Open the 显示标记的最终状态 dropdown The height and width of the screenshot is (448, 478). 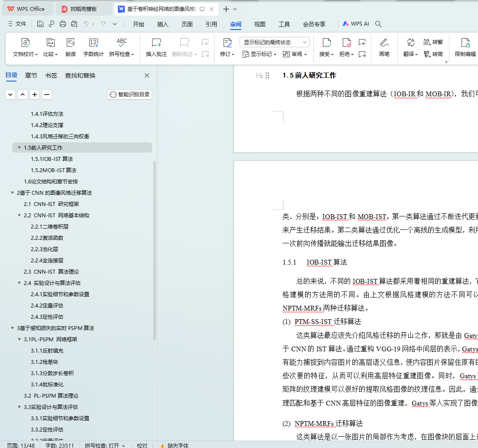(275, 42)
